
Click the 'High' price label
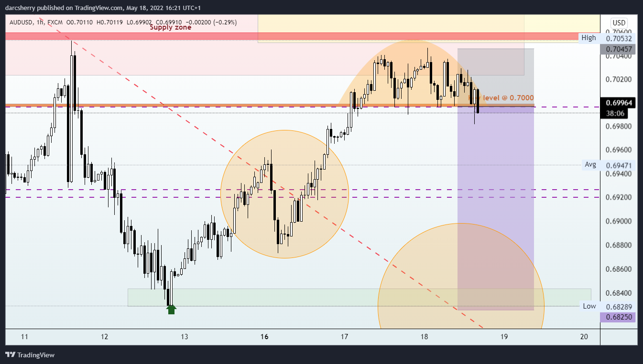(589, 38)
